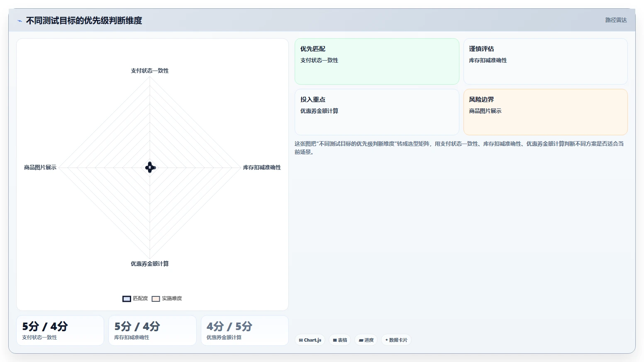Select the 风险边界 card

[x=545, y=112]
